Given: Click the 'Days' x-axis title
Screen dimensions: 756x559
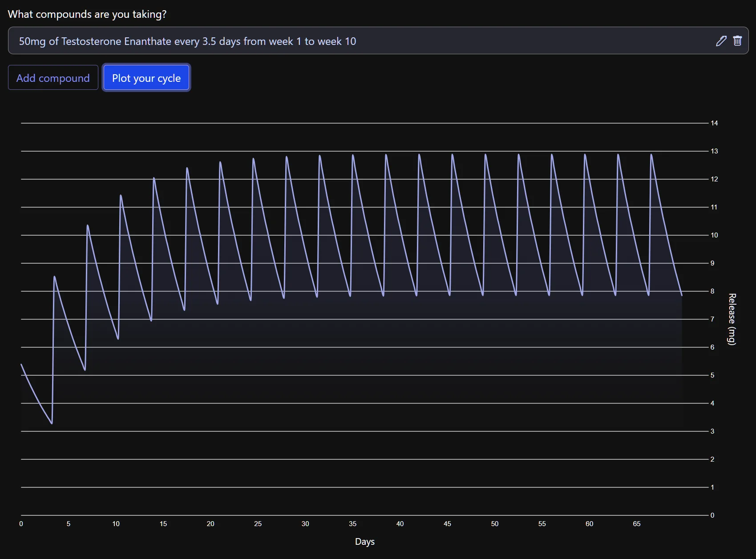Looking at the screenshot, I should [x=365, y=542].
